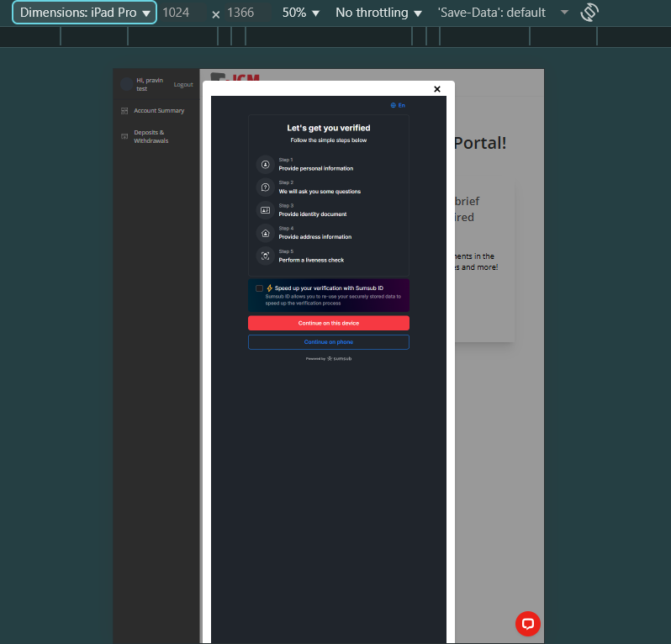Open the Dimensions: iPad Pro dropdown
Screen dimensions: 671x644
pos(85,13)
